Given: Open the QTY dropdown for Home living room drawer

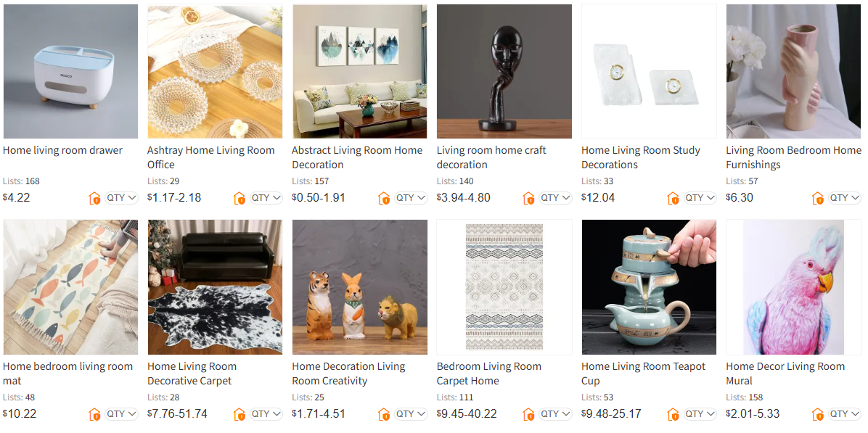Looking at the screenshot, I should [121, 198].
